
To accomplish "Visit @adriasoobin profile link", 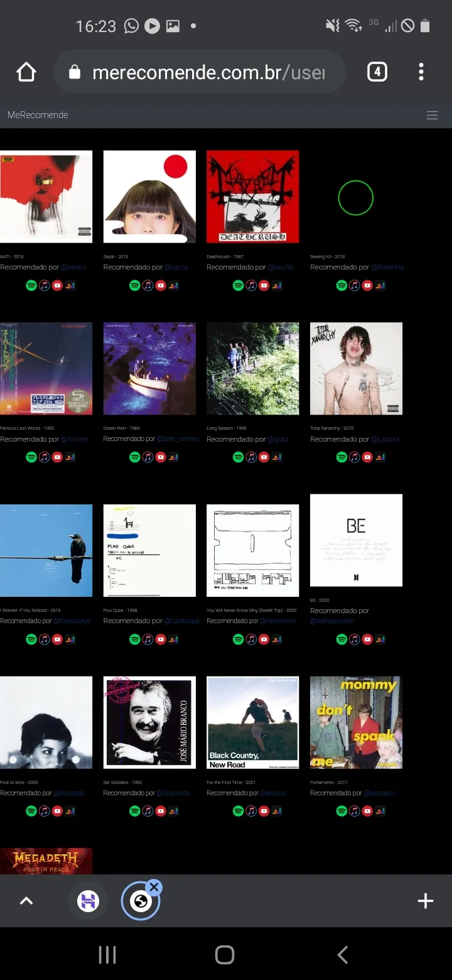I will (x=332, y=621).
